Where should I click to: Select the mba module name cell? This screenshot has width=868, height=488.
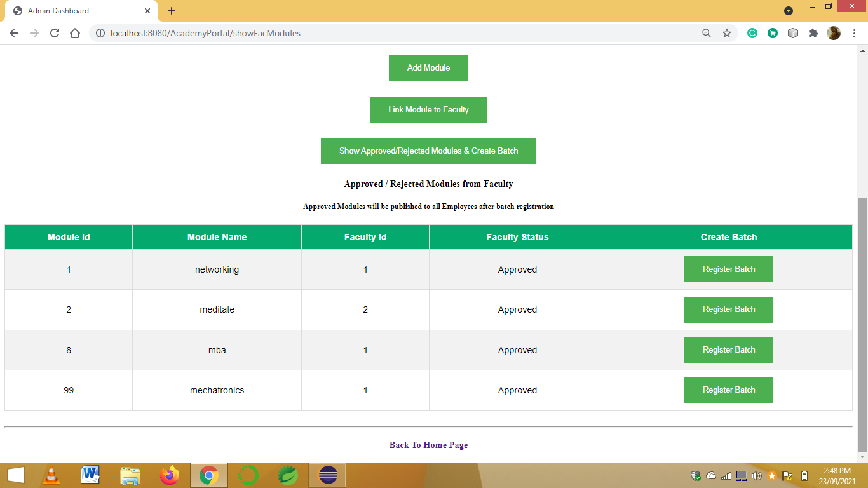pos(217,350)
